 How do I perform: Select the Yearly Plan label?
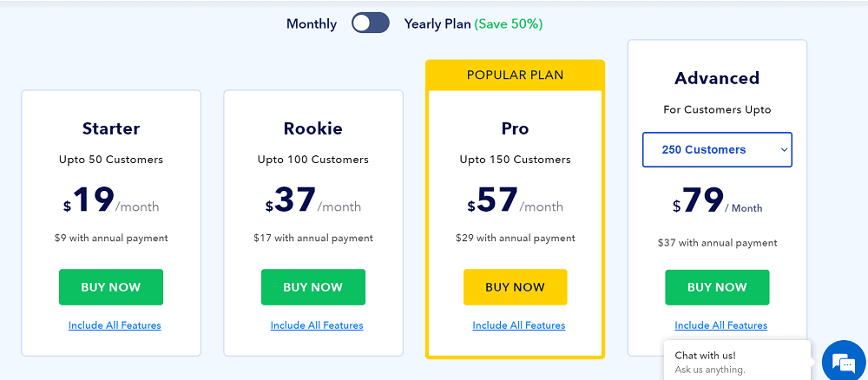437,23
